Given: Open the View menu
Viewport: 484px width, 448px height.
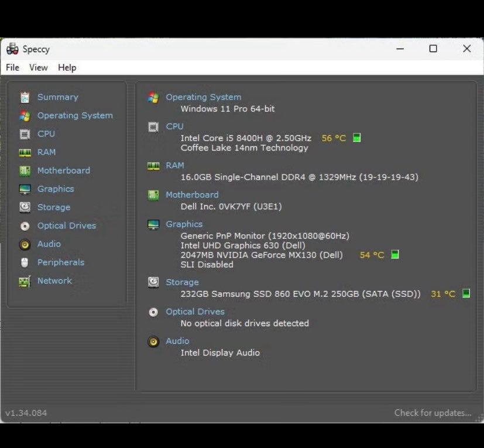Looking at the screenshot, I should coord(38,67).
